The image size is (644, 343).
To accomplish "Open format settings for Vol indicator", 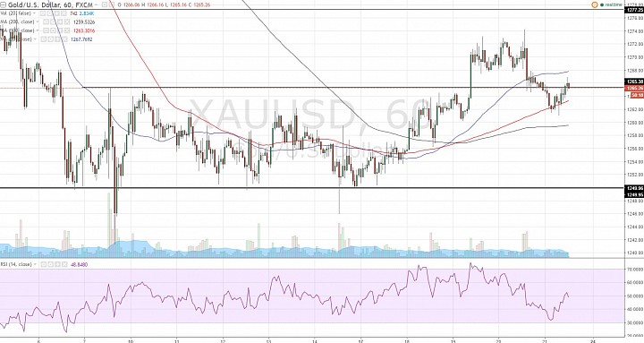I will [x=49, y=13].
